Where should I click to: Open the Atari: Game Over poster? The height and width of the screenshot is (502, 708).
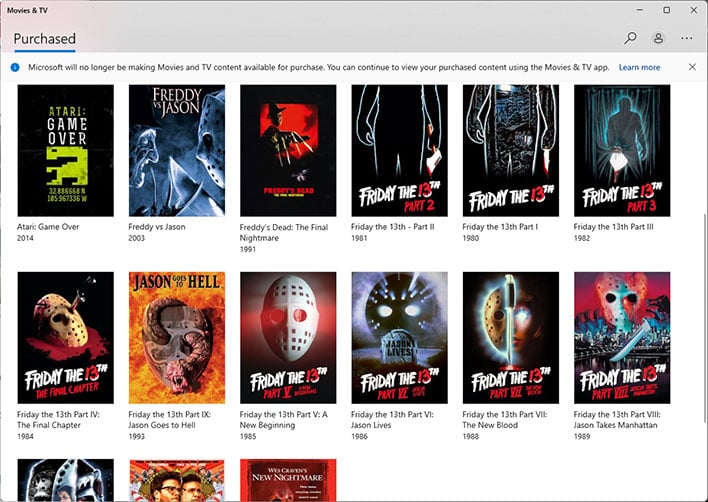click(x=65, y=150)
